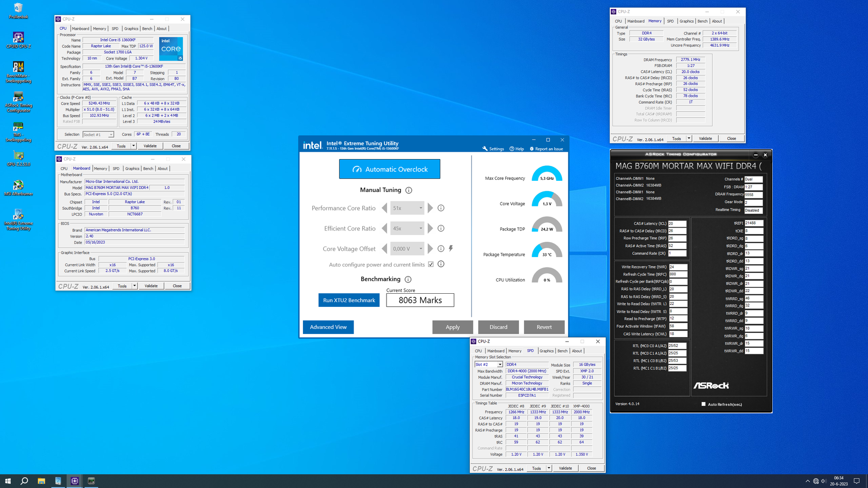
Task: Open the Efficient Core Ratio 45x dropdown
Action: 407,228
